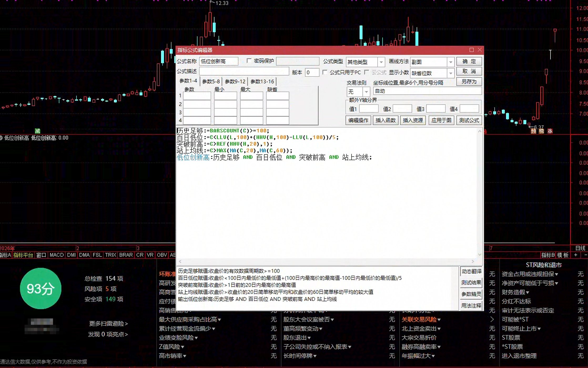Click the 值1 input field

369,109
